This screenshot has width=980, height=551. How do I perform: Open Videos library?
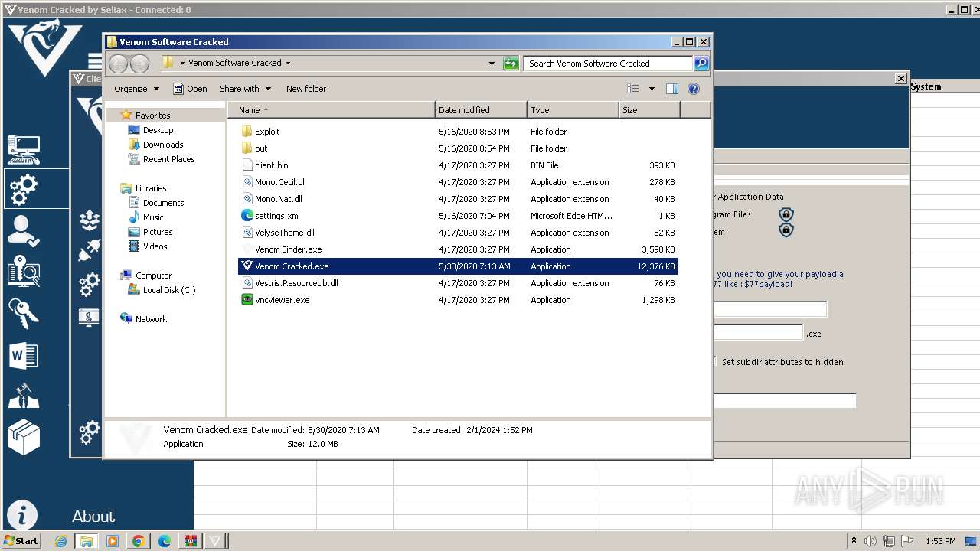click(x=155, y=246)
